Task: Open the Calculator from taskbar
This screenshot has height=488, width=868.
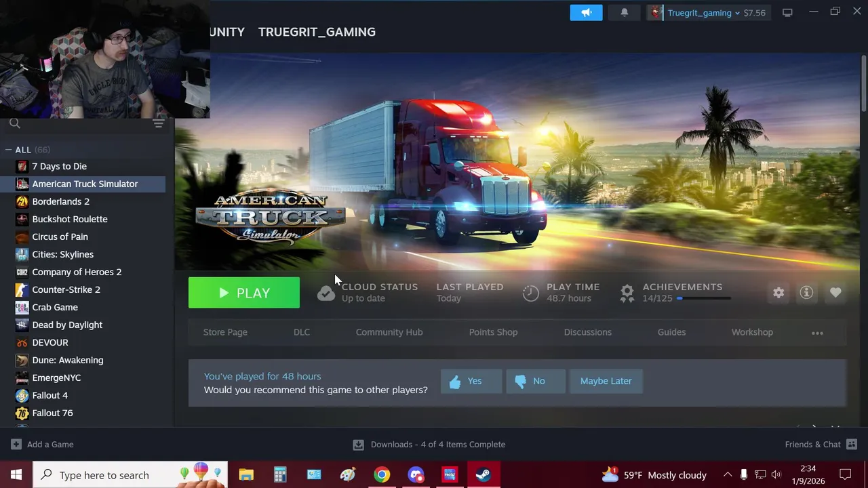Action: (280, 474)
